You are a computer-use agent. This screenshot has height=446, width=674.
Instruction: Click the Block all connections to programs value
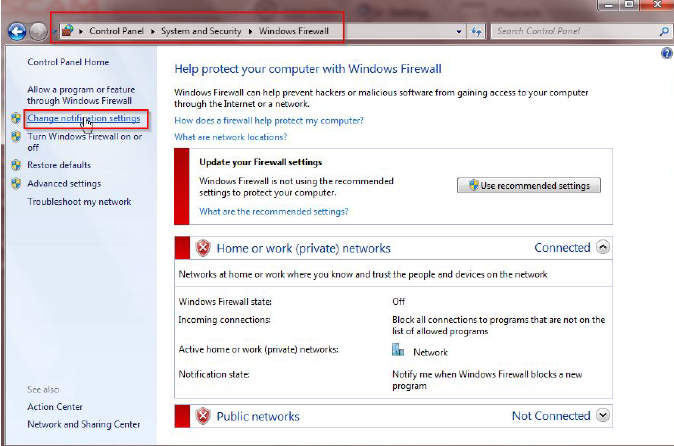pyautogui.click(x=499, y=325)
